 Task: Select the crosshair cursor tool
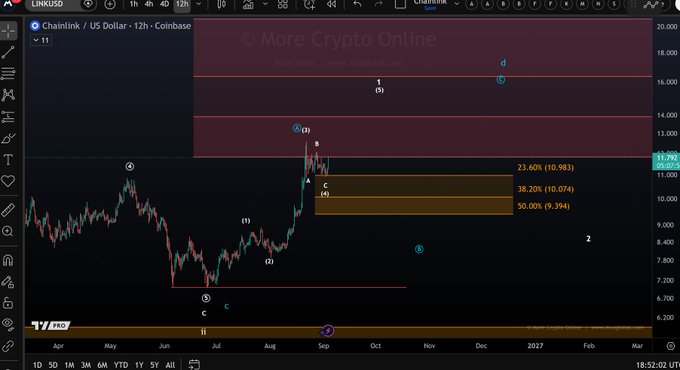(8, 31)
